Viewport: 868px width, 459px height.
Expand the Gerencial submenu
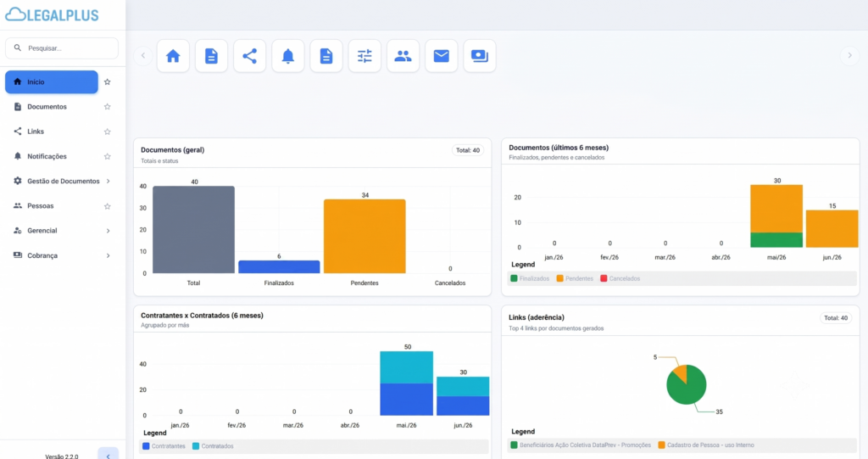pyautogui.click(x=108, y=231)
